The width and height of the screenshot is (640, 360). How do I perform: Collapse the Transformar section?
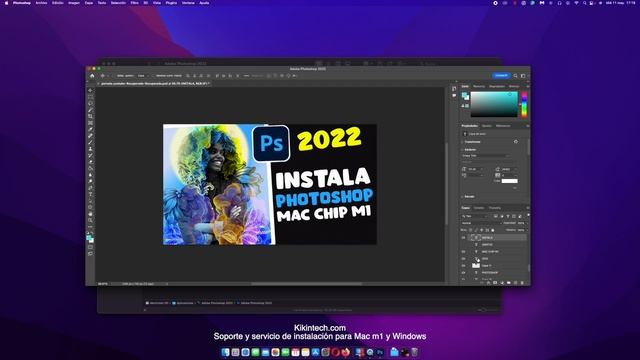tap(462, 142)
